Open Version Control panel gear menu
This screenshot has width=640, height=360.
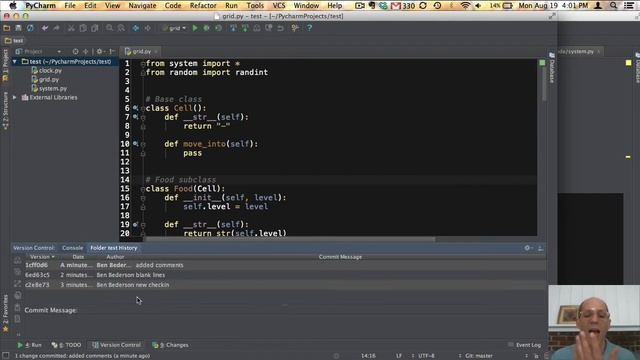click(528, 248)
